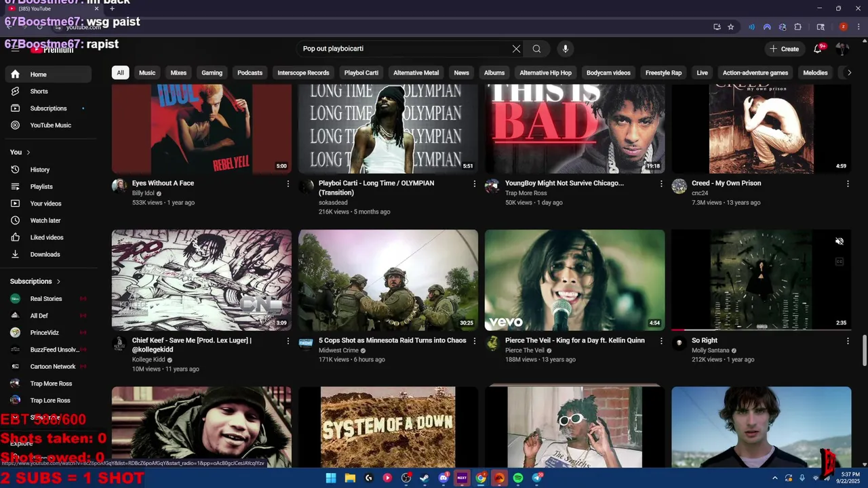Select the Bodycam videos chip
The height and width of the screenshot is (488, 868).
tap(608, 73)
